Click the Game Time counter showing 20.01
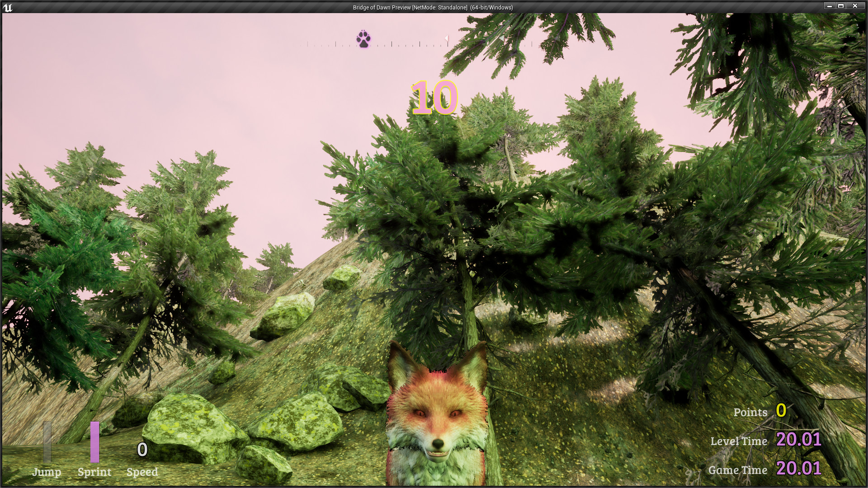 (x=798, y=469)
